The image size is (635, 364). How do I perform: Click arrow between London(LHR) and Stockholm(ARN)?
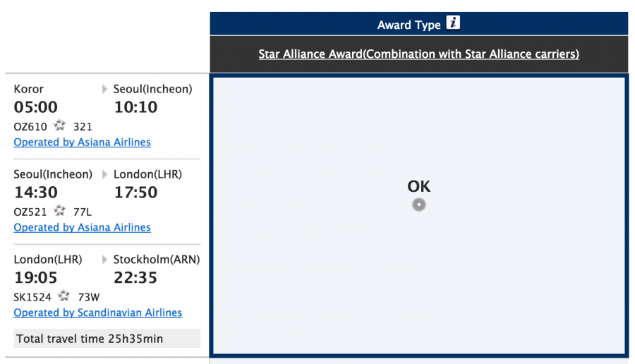pyautogui.click(x=105, y=260)
